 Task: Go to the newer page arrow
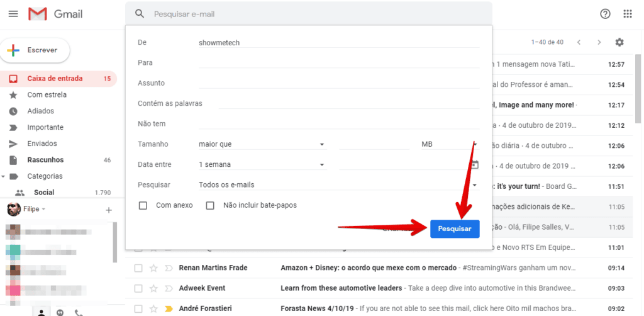point(579,42)
